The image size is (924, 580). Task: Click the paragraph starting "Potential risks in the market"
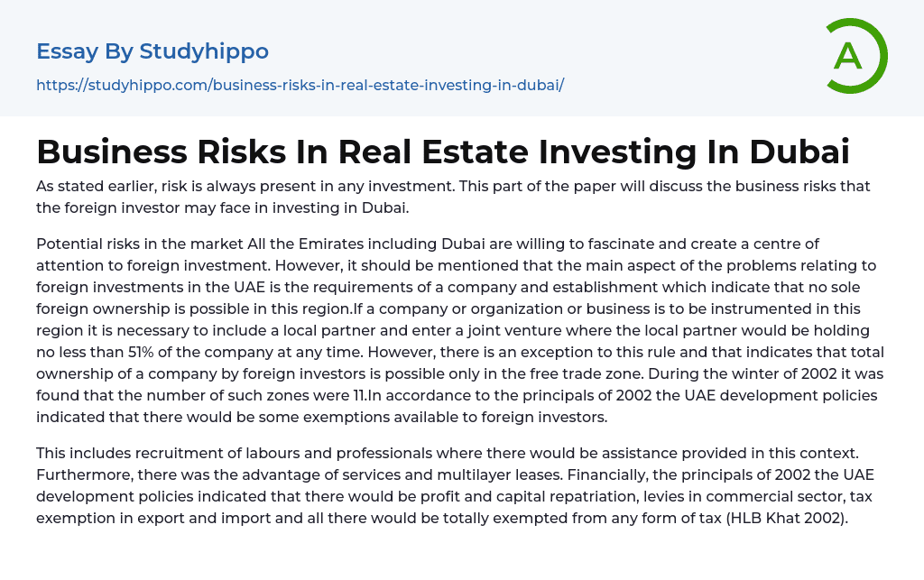[x=460, y=329]
